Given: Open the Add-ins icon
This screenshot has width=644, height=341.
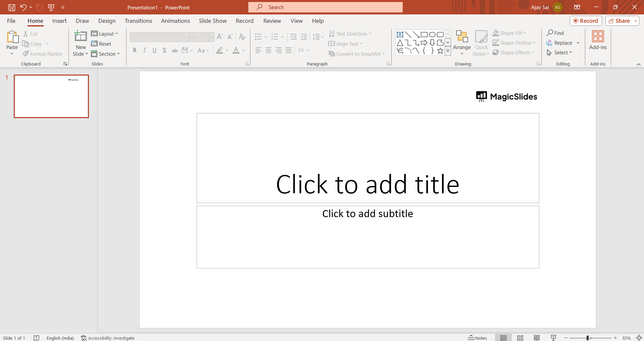Looking at the screenshot, I should [598, 36].
